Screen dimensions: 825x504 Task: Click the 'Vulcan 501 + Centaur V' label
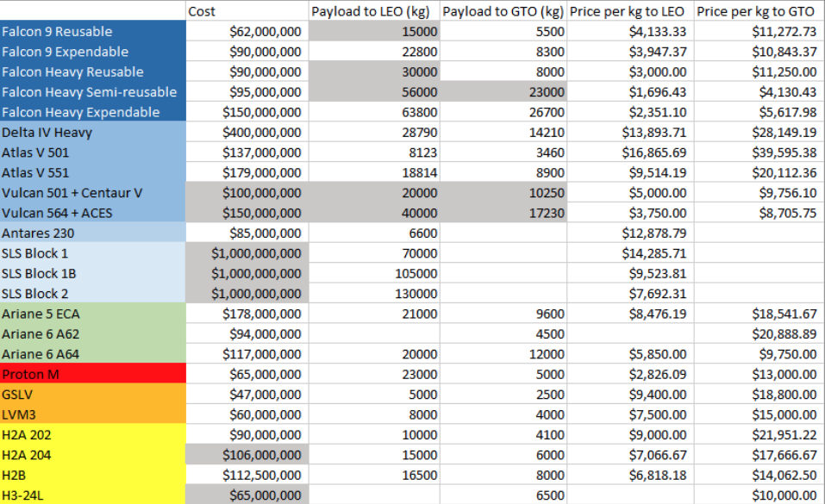(x=93, y=192)
